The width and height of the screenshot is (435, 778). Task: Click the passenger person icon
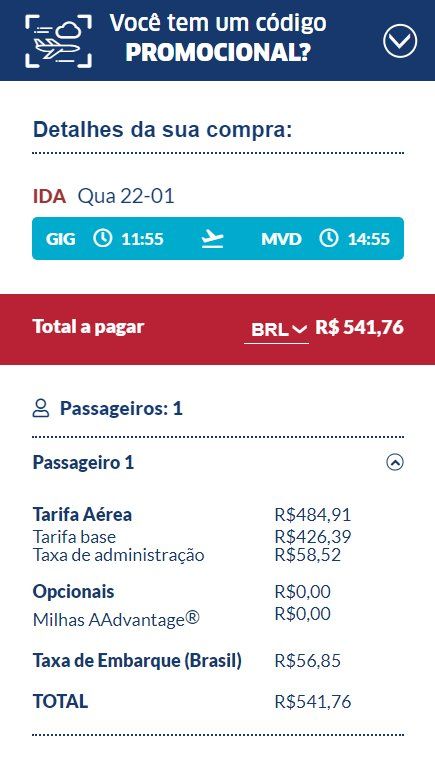coord(41,409)
